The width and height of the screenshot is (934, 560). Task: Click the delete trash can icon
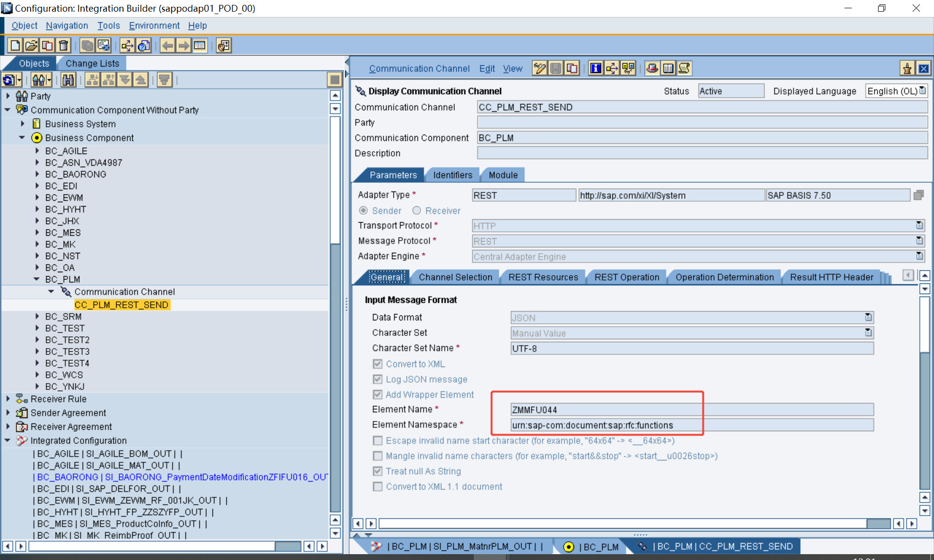[x=64, y=46]
